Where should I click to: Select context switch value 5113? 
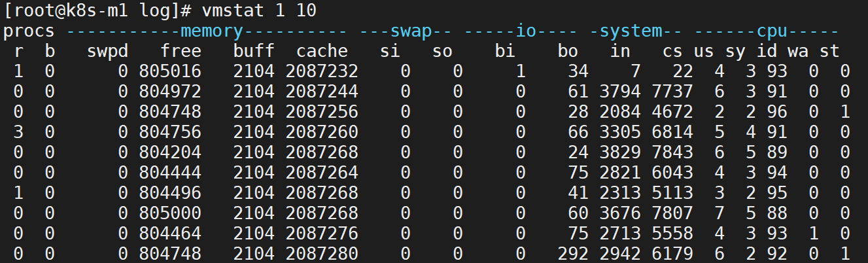coord(672,193)
